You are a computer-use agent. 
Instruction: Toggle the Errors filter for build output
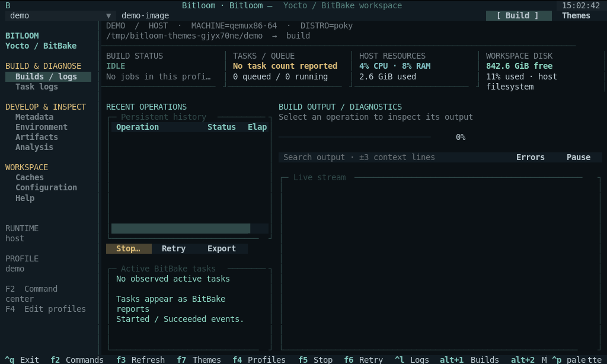(531, 157)
